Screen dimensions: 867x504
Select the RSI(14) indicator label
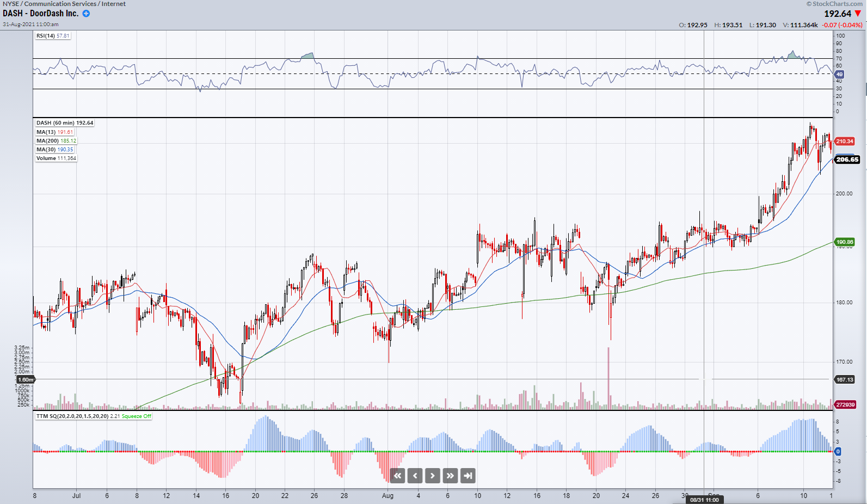click(53, 36)
